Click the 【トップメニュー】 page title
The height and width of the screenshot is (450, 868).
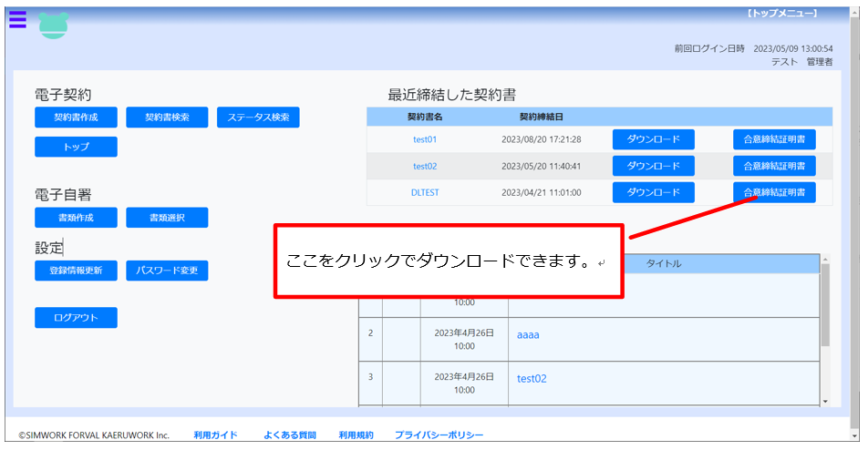coord(782,14)
